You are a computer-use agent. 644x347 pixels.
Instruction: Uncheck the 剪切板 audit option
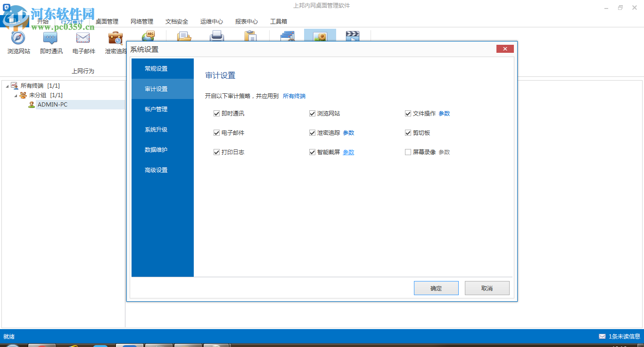pos(408,132)
